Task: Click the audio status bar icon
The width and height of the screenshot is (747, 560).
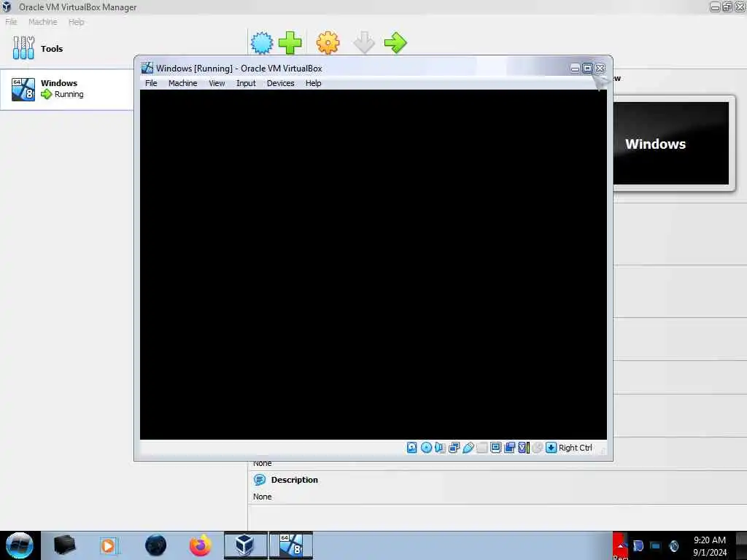Action: [x=440, y=447]
